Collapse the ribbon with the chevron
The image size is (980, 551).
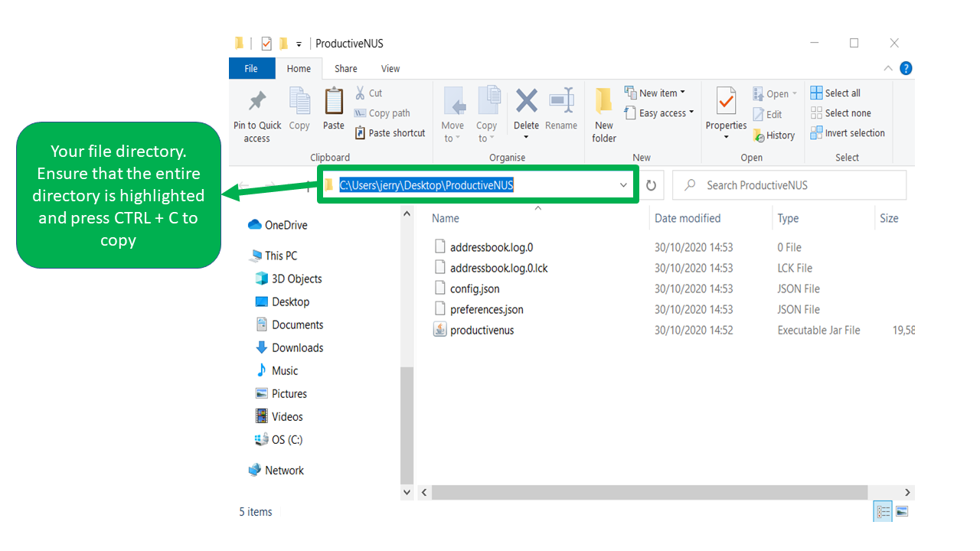(888, 68)
